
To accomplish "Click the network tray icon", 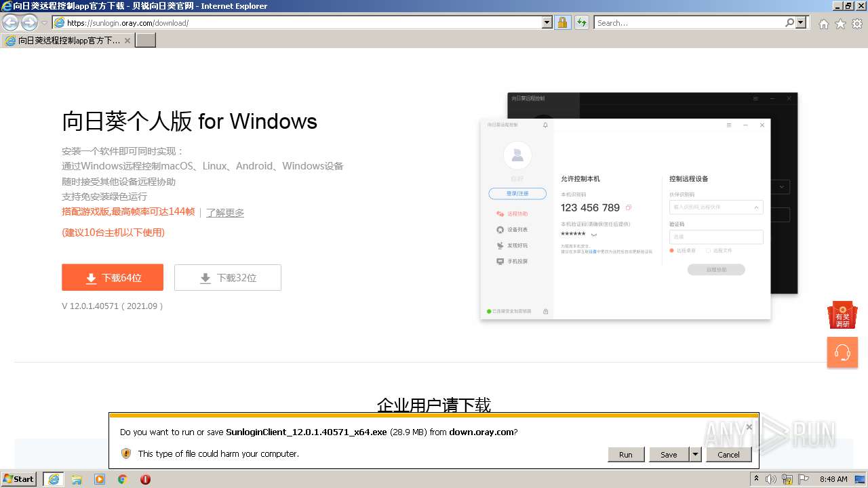I will point(787,479).
